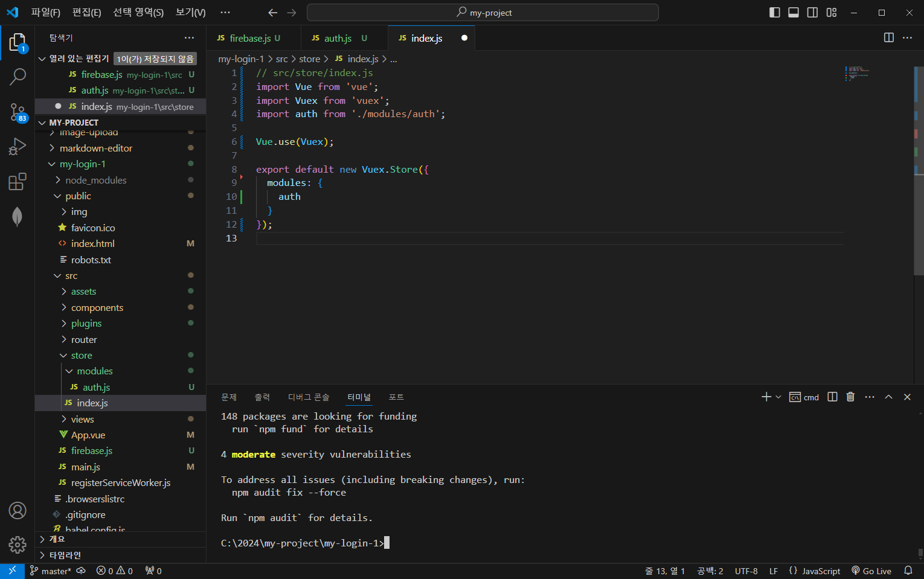Open notifications bell icon

pos(908,571)
